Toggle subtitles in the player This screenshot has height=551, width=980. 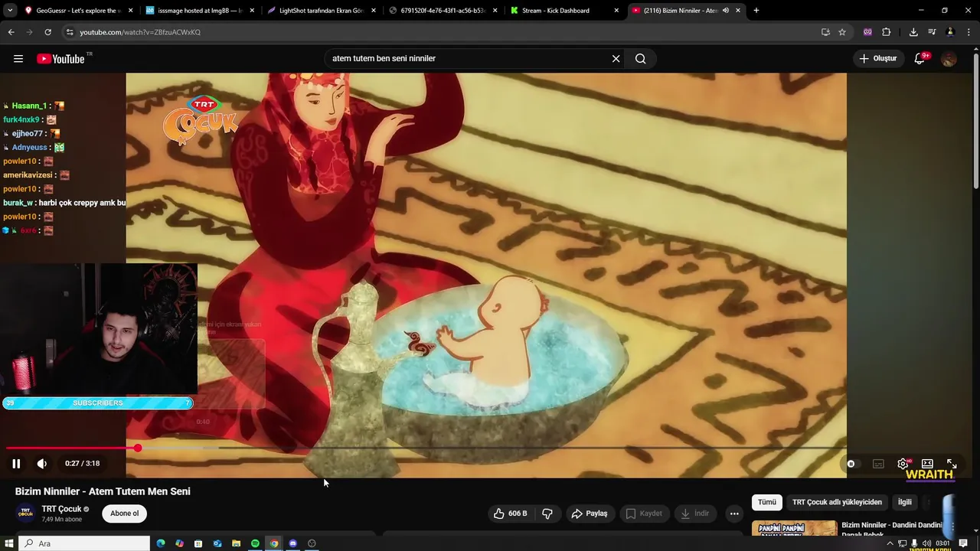tap(878, 464)
